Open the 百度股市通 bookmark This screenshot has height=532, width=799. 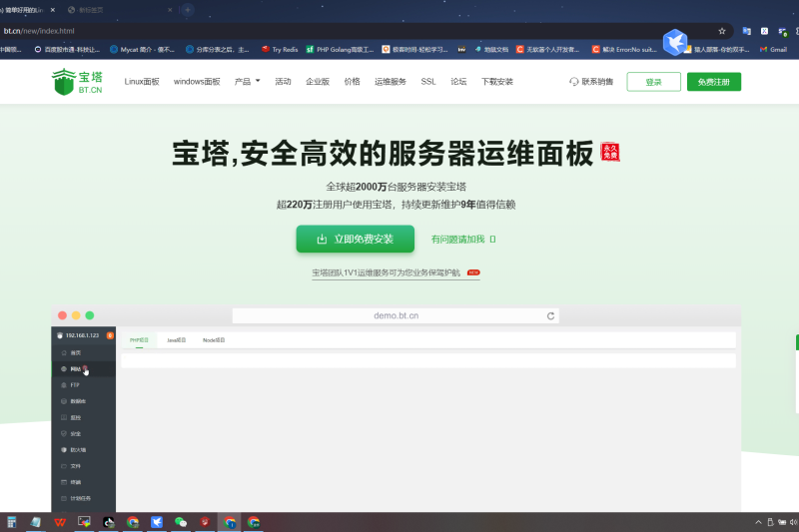(67, 49)
